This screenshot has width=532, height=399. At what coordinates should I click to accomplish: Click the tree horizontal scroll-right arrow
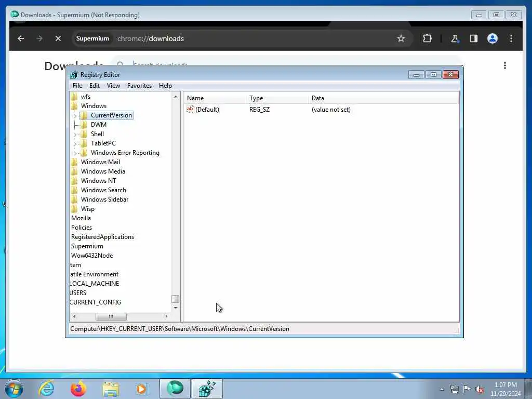point(166,316)
